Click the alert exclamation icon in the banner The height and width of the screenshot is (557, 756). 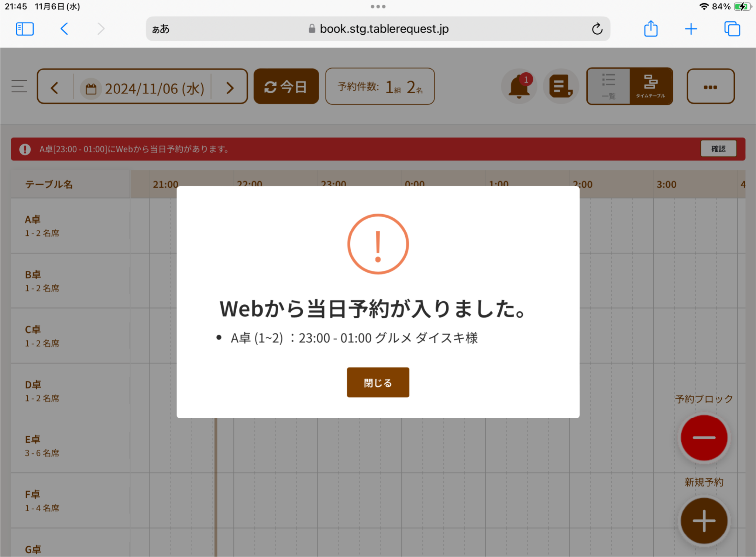(x=25, y=149)
